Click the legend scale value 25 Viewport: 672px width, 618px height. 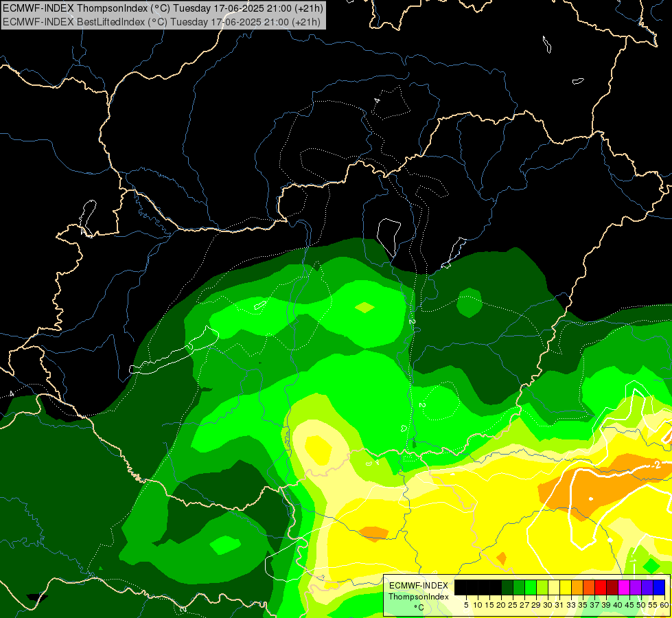[513, 605]
